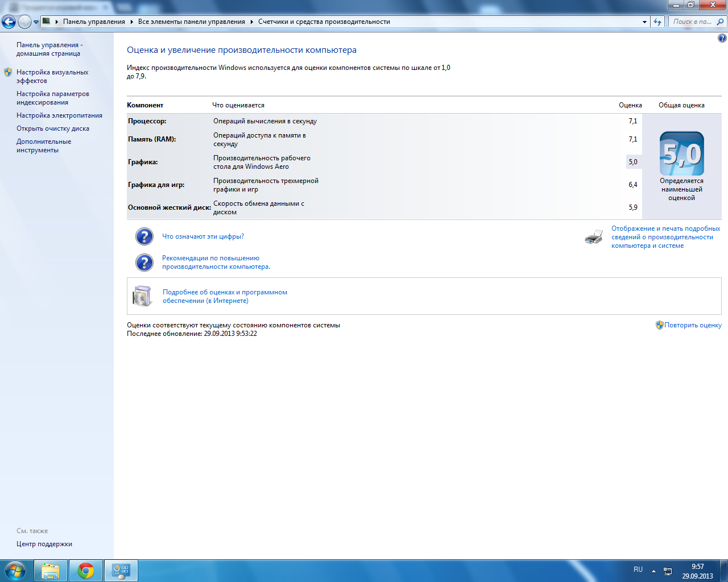Click shield icon beside Повторить оценку

(660, 325)
